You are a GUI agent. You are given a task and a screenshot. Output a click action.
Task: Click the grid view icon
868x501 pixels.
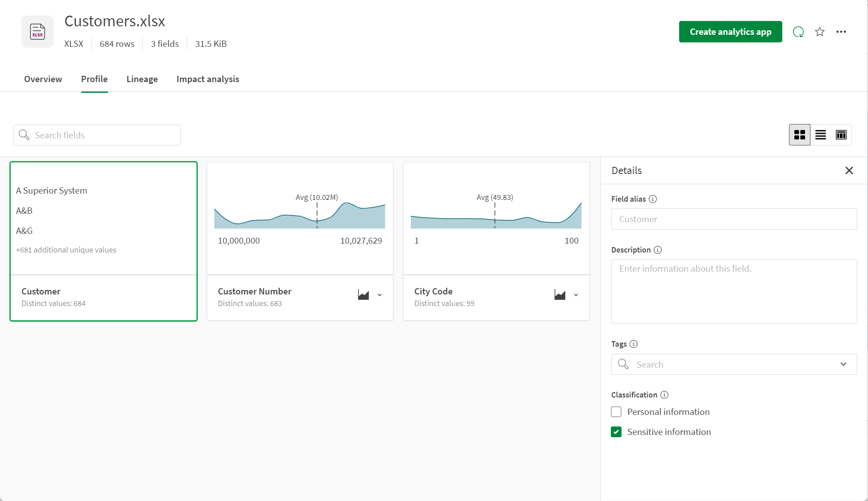coord(800,134)
